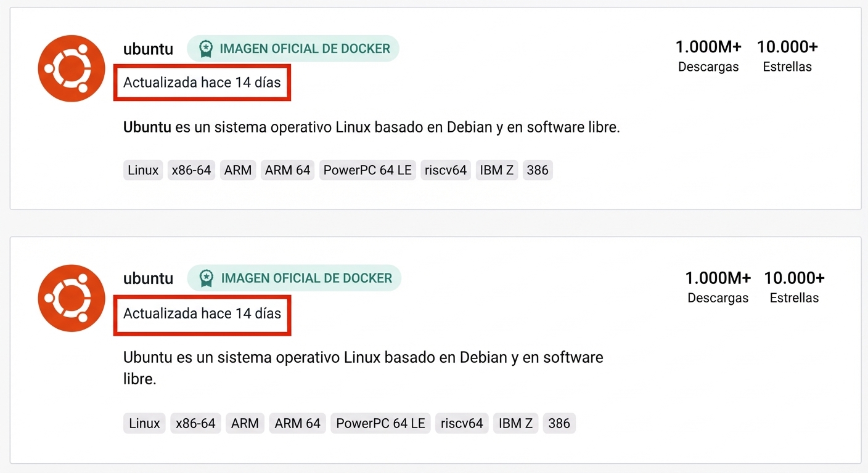Click the 'Linux' tag in the upper card
This screenshot has height=473, width=868.
click(x=143, y=170)
